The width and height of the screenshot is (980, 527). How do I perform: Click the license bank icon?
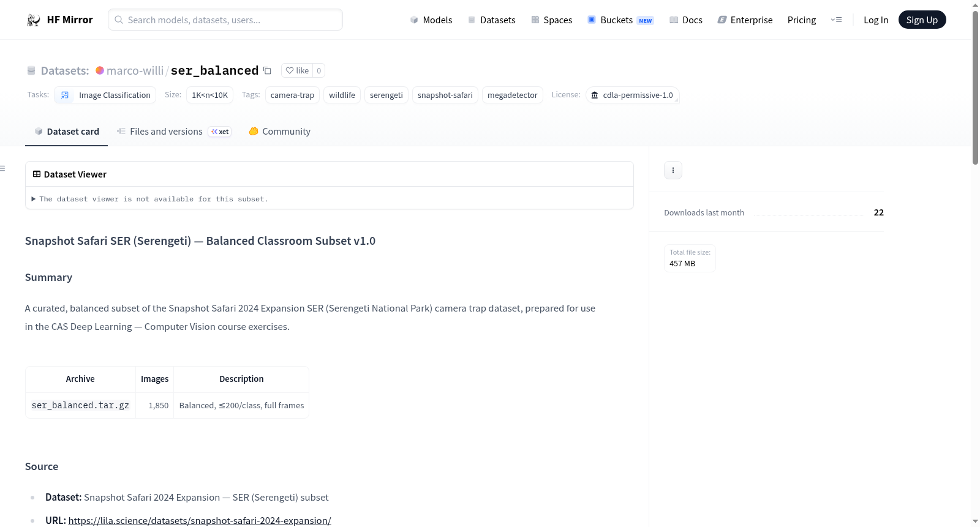pos(594,95)
